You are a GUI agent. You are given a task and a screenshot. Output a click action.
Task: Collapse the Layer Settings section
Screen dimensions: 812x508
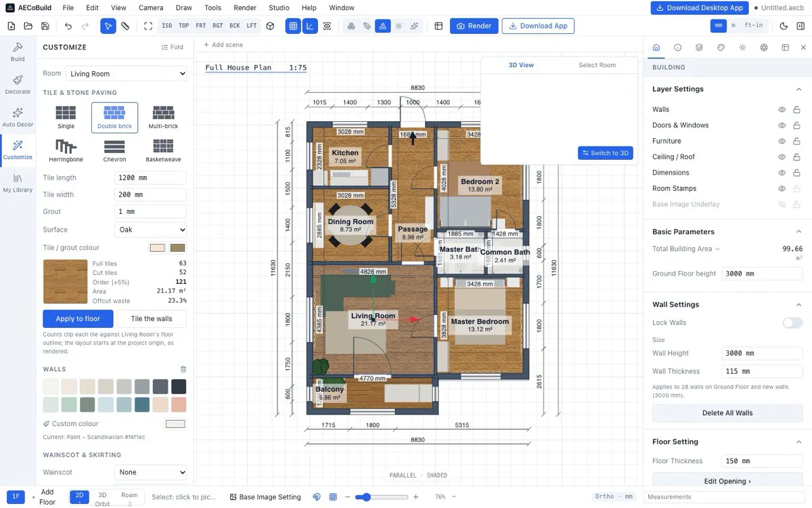click(798, 89)
